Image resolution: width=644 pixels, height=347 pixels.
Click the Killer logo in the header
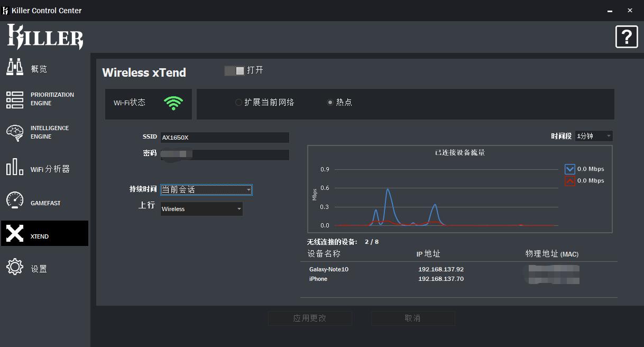coord(45,37)
